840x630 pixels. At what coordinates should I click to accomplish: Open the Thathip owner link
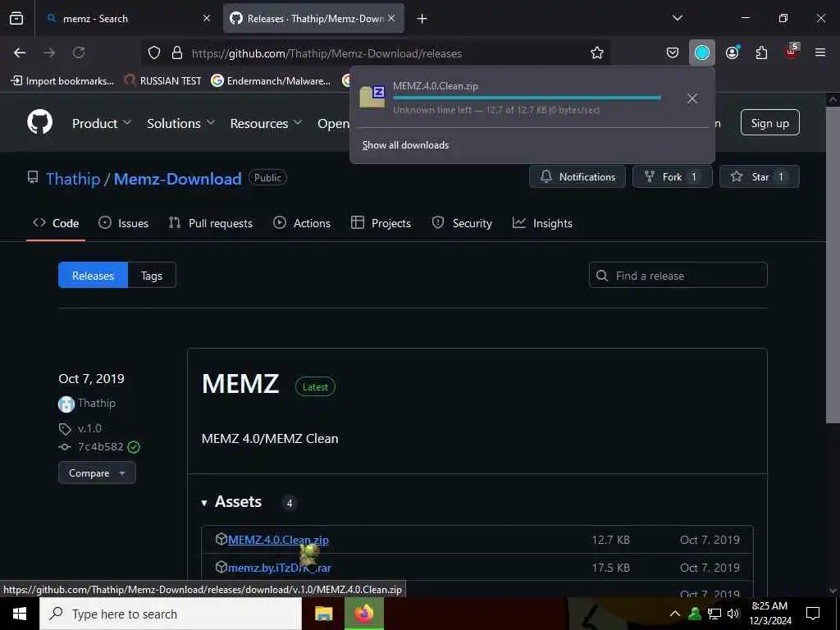(73, 179)
